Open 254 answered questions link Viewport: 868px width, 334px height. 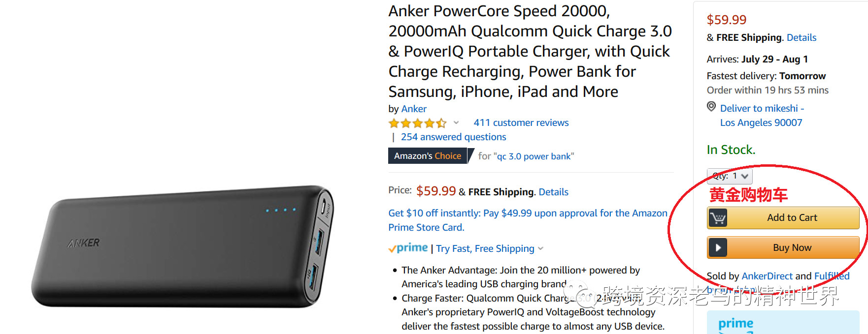(453, 137)
